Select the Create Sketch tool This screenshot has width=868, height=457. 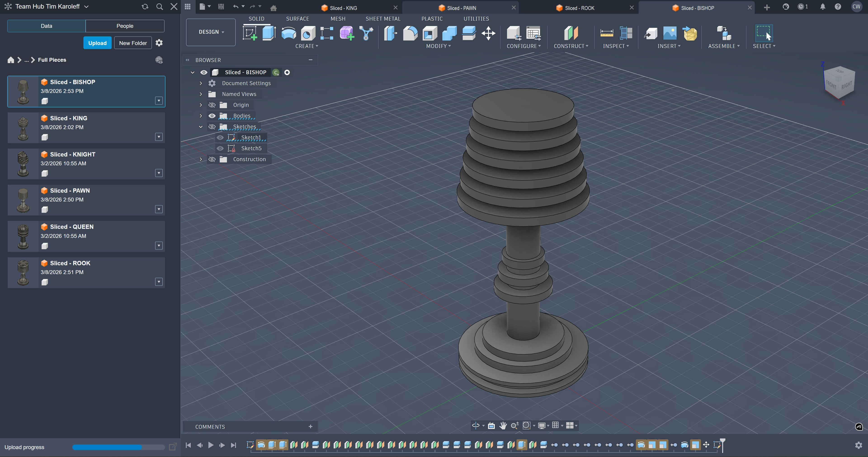(249, 33)
